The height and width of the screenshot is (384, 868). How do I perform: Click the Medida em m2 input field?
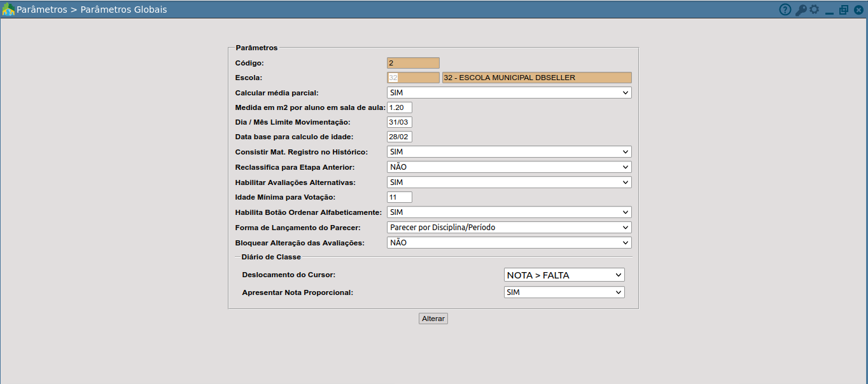click(399, 107)
